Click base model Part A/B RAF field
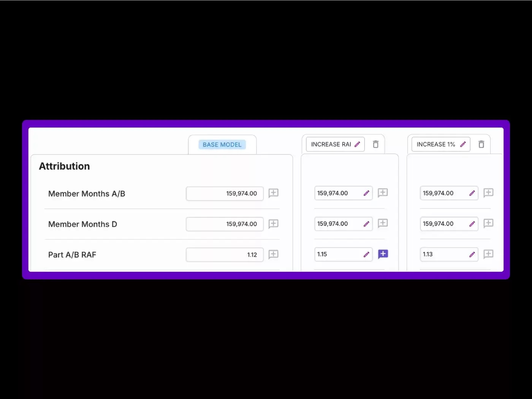 225,255
